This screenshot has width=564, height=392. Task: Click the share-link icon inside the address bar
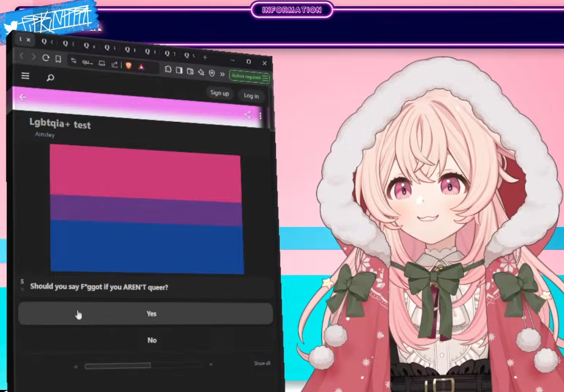point(115,65)
